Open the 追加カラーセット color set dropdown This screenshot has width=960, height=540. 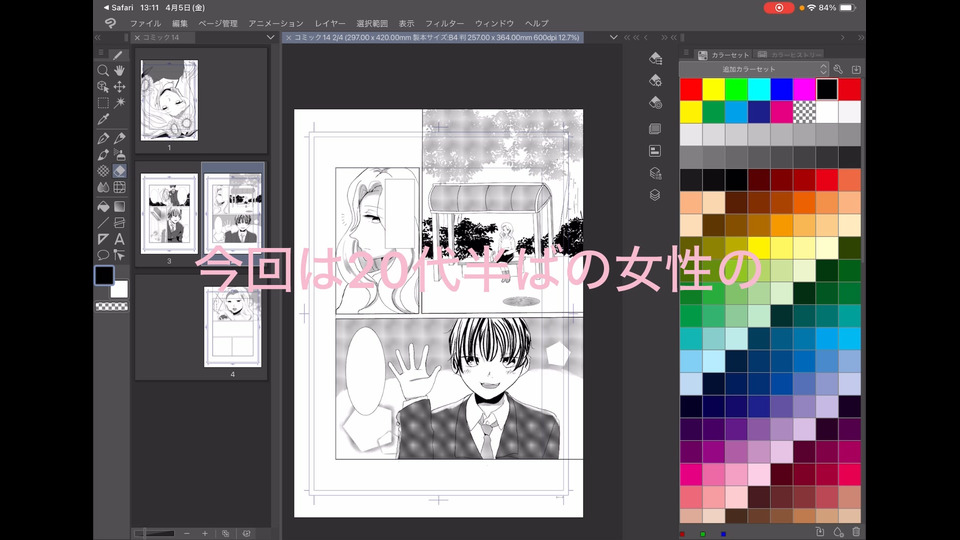tap(754, 69)
